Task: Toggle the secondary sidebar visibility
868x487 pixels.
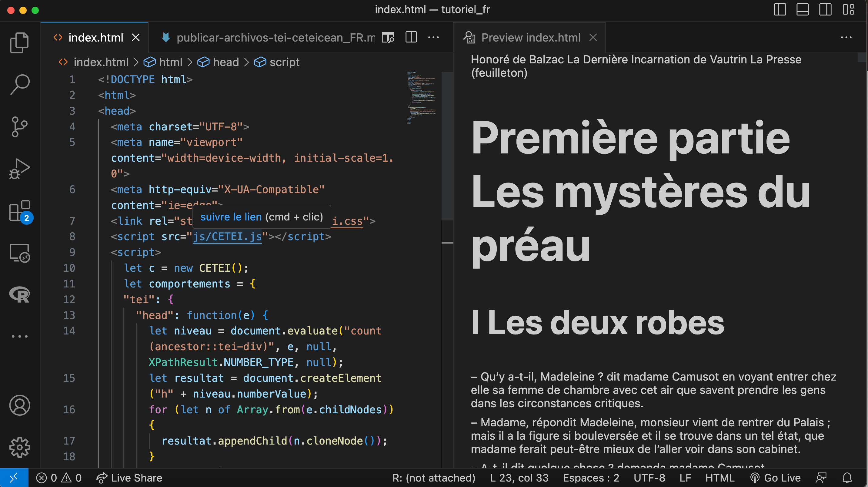Action: (x=825, y=10)
